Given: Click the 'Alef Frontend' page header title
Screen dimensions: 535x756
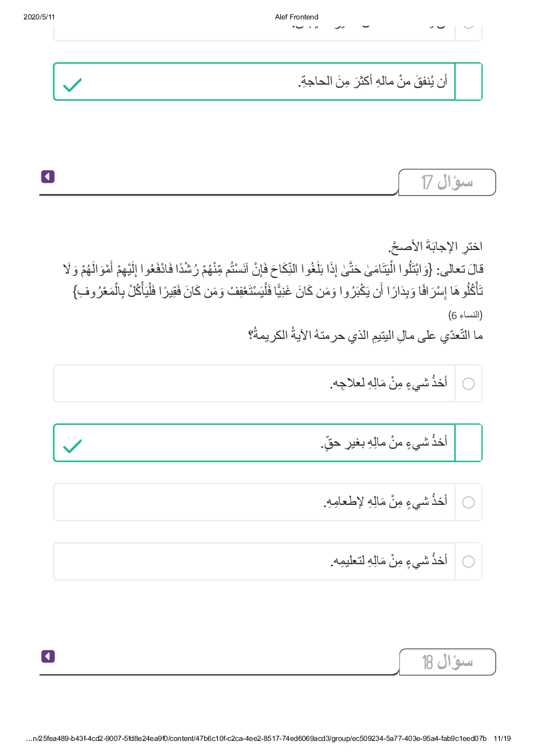Looking at the screenshot, I should [x=297, y=17].
